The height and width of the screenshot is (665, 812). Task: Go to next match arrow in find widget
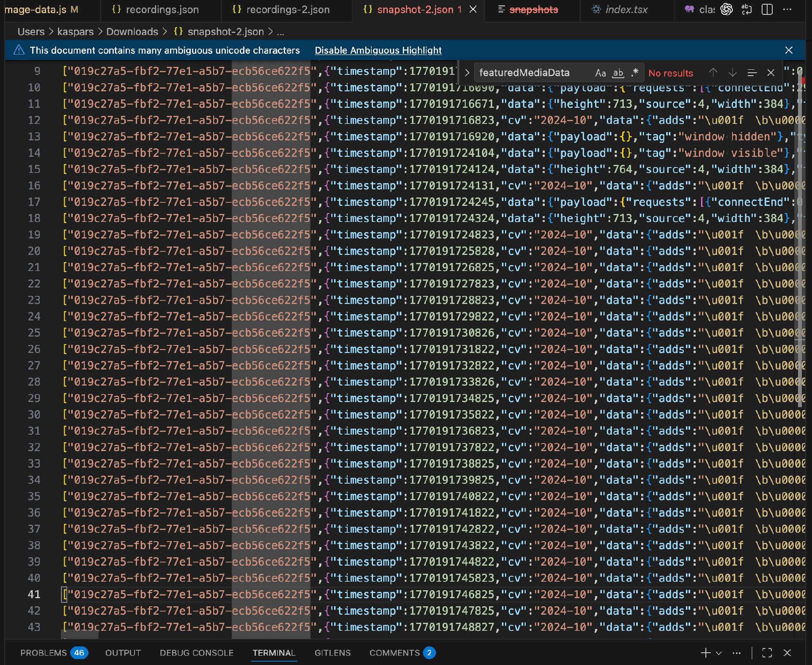click(x=732, y=73)
